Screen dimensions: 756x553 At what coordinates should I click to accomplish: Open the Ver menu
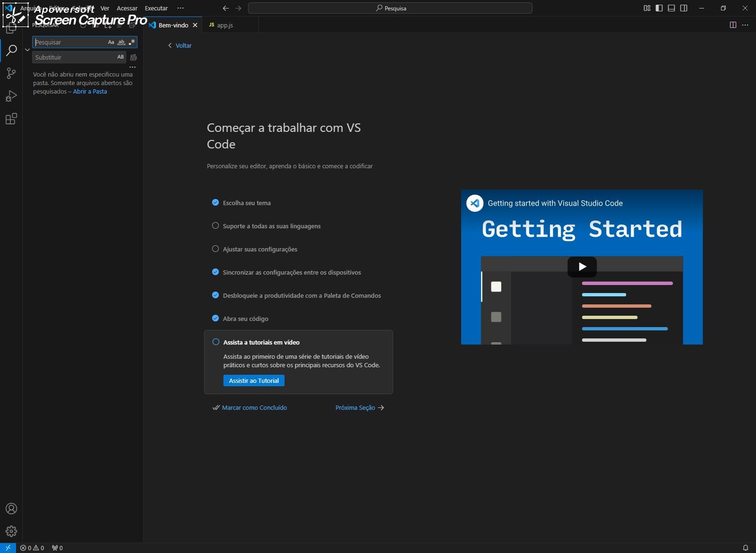[x=105, y=8]
